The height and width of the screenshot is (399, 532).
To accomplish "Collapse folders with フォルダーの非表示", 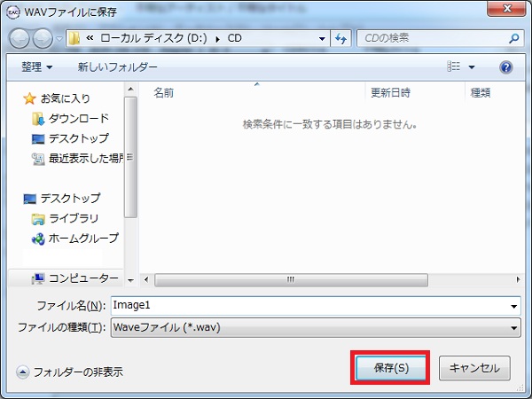I will [x=71, y=372].
